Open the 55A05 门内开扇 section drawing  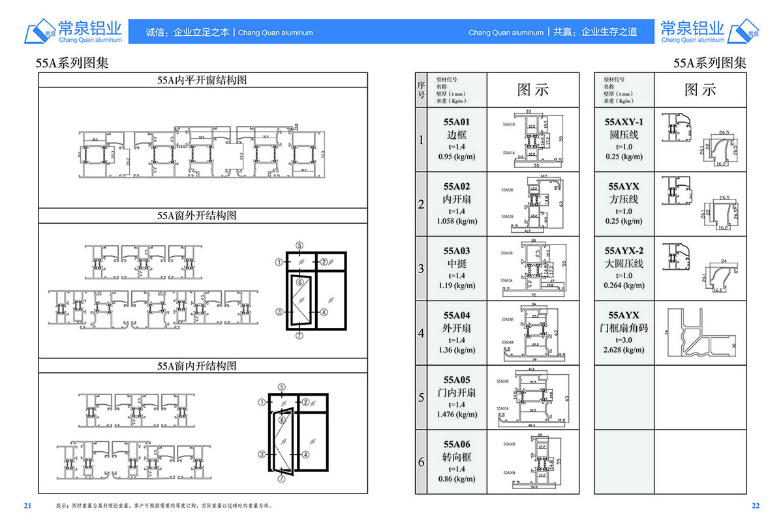click(x=533, y=398)
